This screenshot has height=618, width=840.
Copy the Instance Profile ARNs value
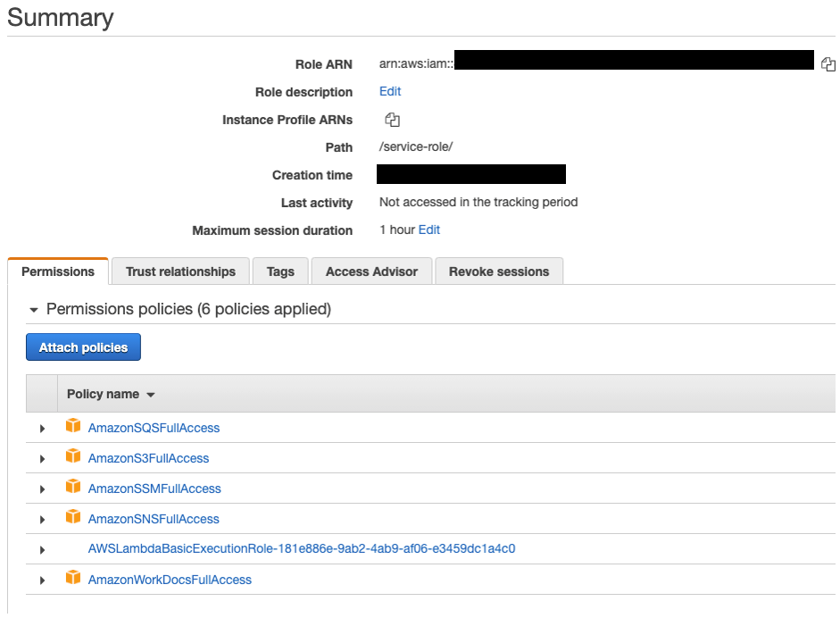tap(392, 120)
